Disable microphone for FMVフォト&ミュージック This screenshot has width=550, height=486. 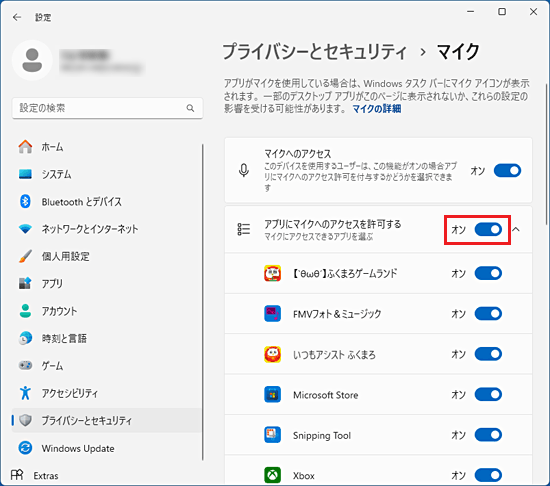coord(488,313)
